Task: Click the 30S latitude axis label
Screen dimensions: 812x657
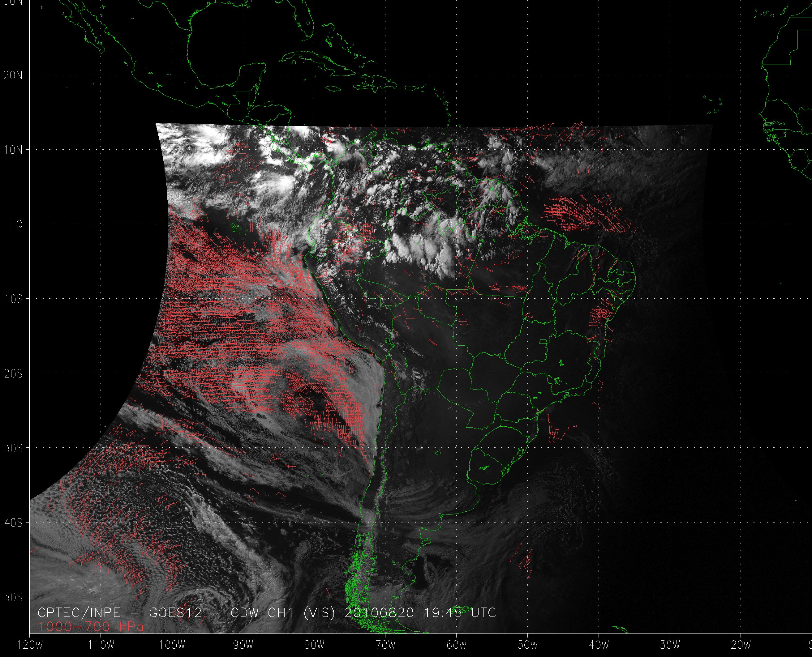Action: [13, 448]
